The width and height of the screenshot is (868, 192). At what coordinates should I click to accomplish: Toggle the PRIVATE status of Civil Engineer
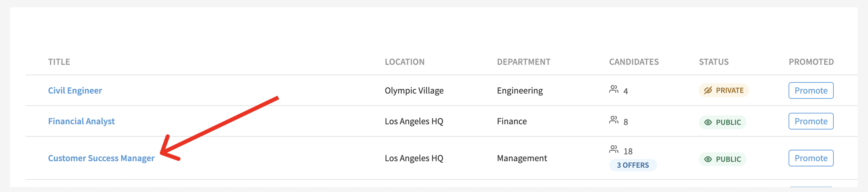tap(723, 90)
